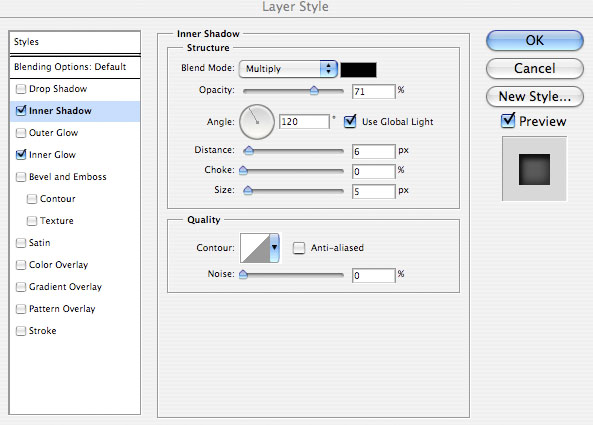Viewport: 593px width, 425px height.
Task: Toggle the Anti-aliased checkbox
Action: point(299,248)
